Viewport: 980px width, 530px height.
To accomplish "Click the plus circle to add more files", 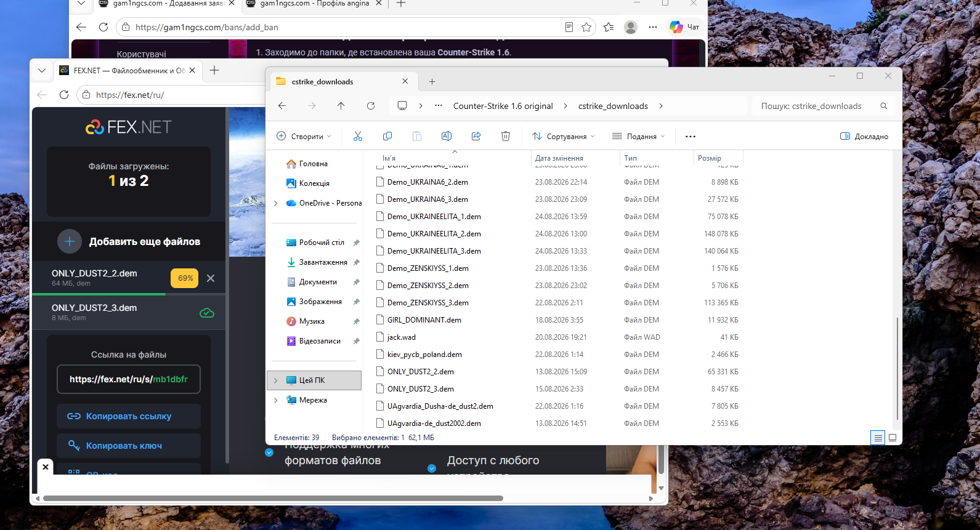I will (x=70, y=242).
